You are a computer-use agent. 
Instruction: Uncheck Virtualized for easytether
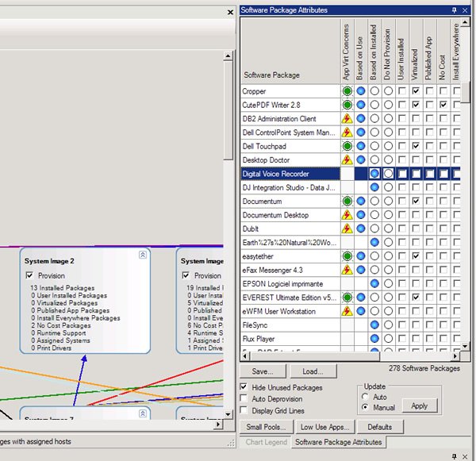416,256
